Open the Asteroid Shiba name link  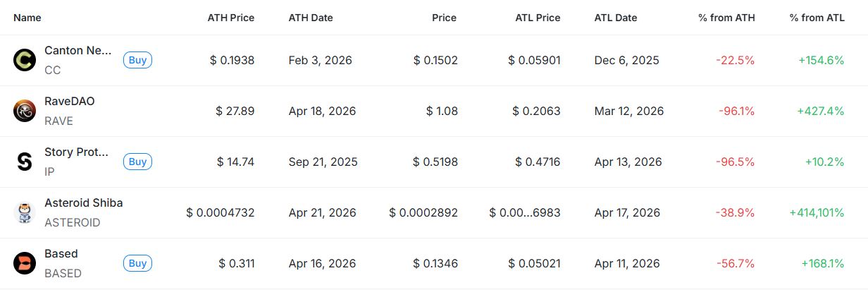pyautogui.click(x=83, y=203)
